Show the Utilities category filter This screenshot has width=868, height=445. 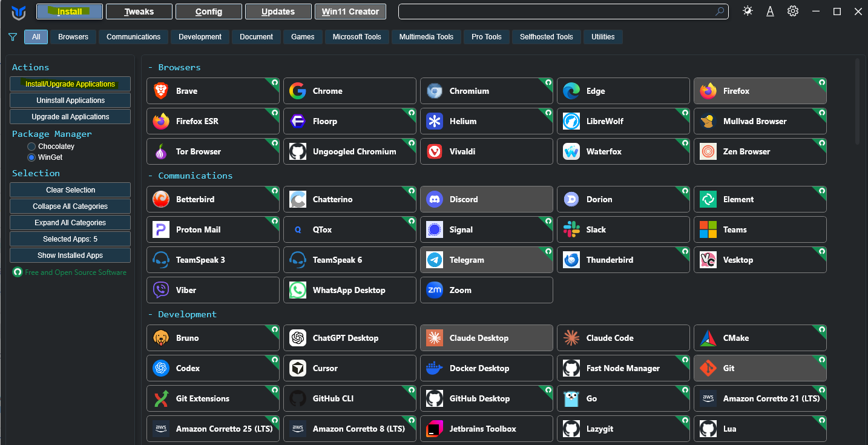603,37
